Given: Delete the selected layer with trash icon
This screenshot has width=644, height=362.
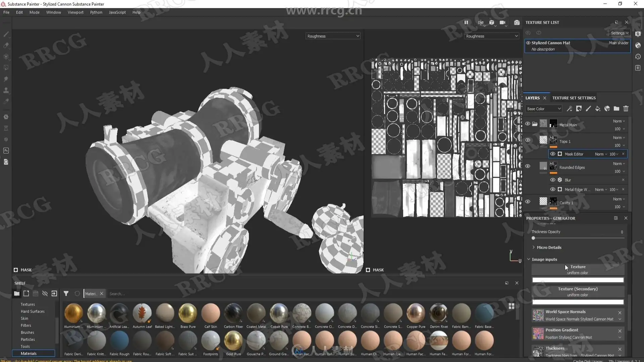Looking at the screenshot, I should 626,109.
